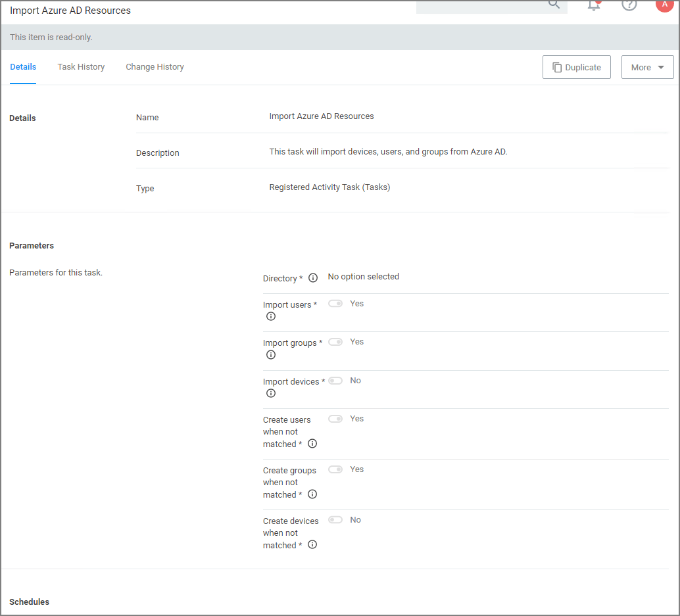Open the Directory option selector
Image resolution: width=680 pixels, height=616 pixels.
(x=363, y=276)
